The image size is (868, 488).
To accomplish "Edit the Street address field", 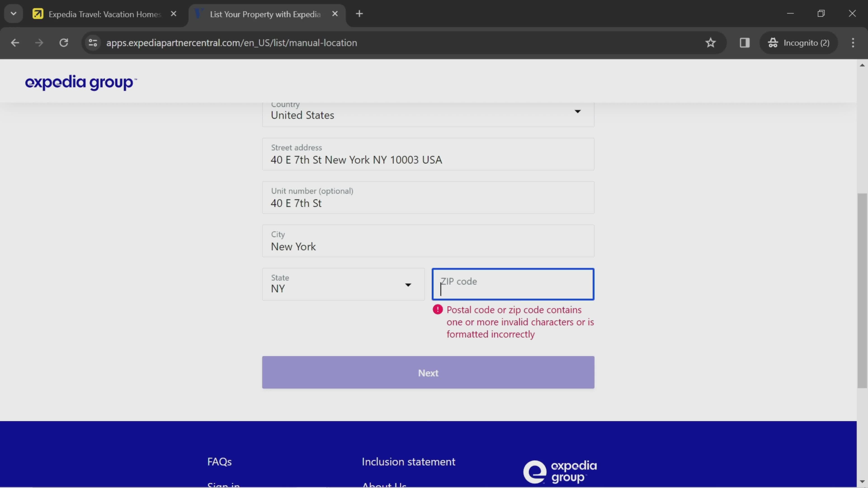I will (428, 154).
